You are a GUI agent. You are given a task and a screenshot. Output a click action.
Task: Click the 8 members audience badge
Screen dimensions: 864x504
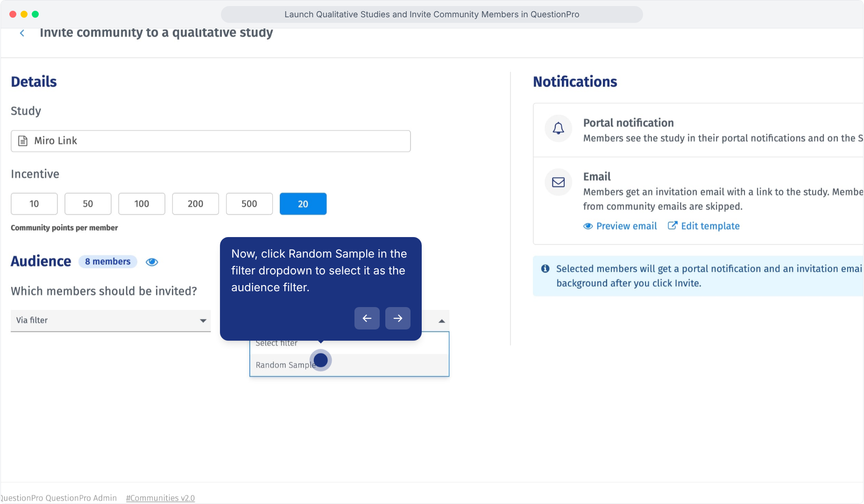(108, 262)
